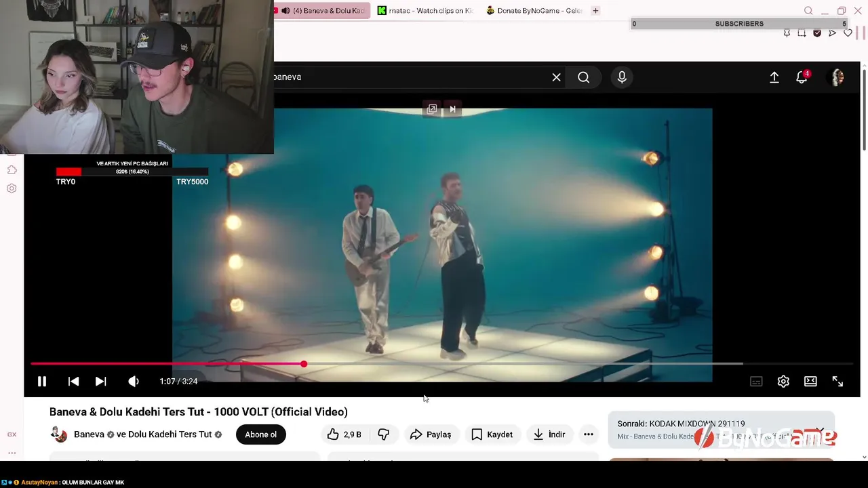
Task: Open the sidebar settings gear icon
Action: (x=12, y=188)
